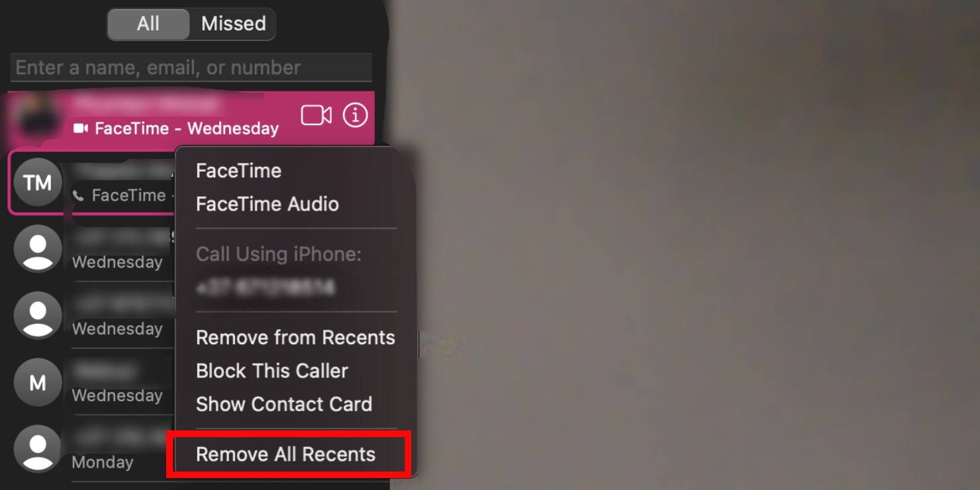
Task: Select the highlighted FaceTime - Wednesday call entry
Action: [191, 118]
